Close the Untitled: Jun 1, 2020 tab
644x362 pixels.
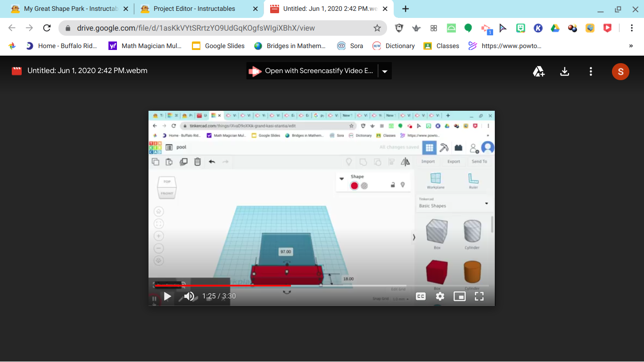click(385, 9)
